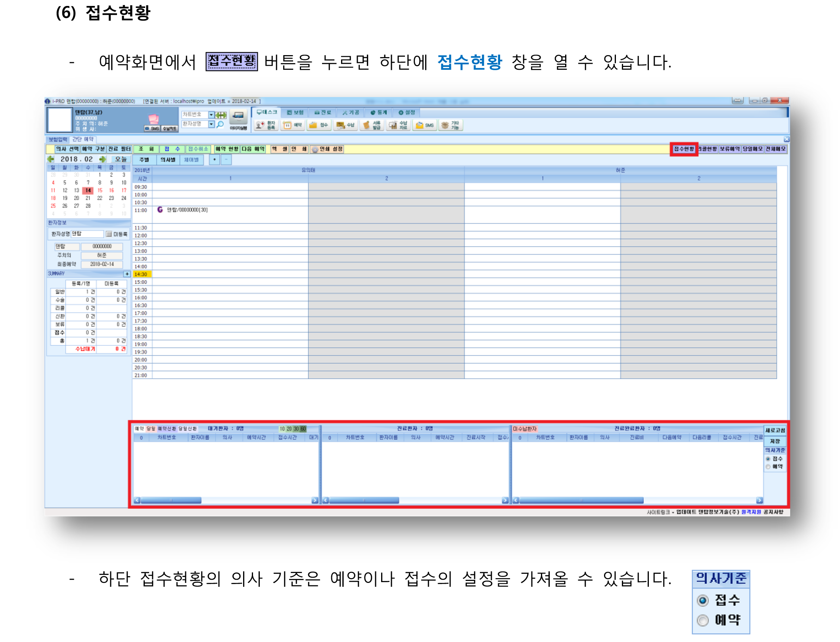Screen dimensions: 840x642
Task: Click the SMS envelope toolbar icon
Action: pyautogui.click(x=424, y=125)
